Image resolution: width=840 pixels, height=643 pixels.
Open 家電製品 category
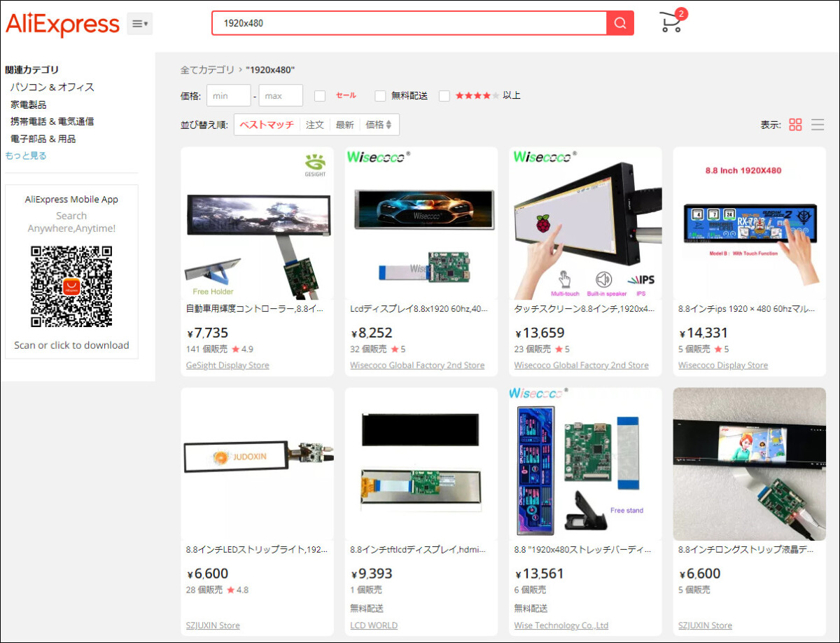(28, 104)
